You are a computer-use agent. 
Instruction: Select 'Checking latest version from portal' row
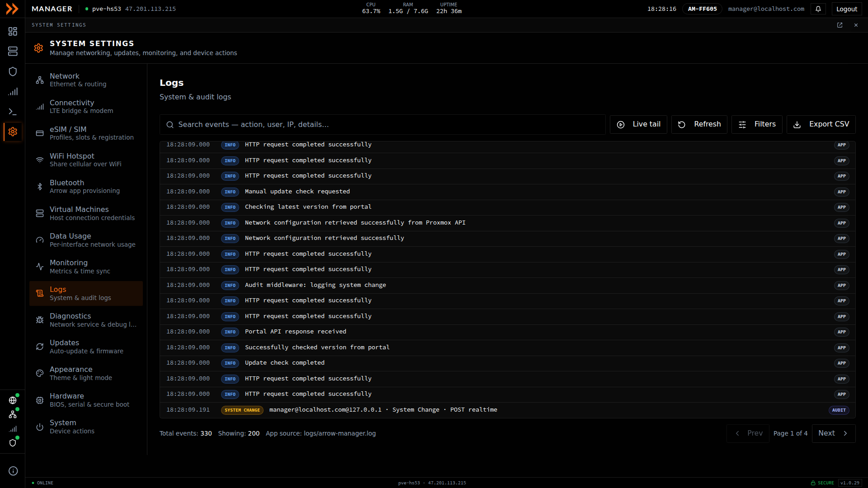point(507,207)
